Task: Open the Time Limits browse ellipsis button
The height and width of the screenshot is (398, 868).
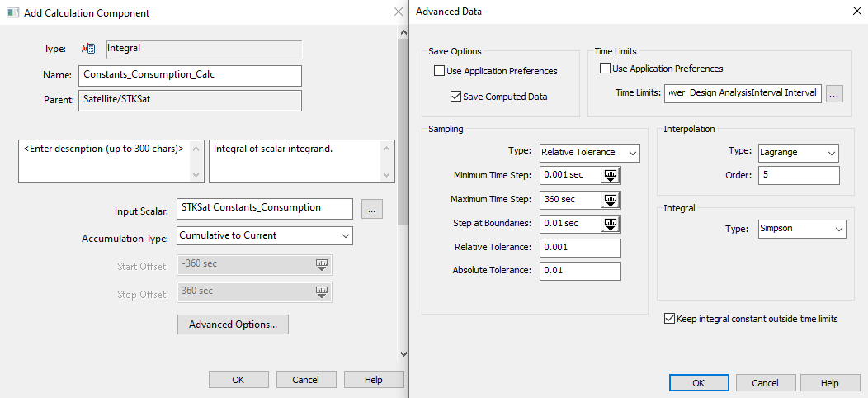Action: (x=834, y=94)
